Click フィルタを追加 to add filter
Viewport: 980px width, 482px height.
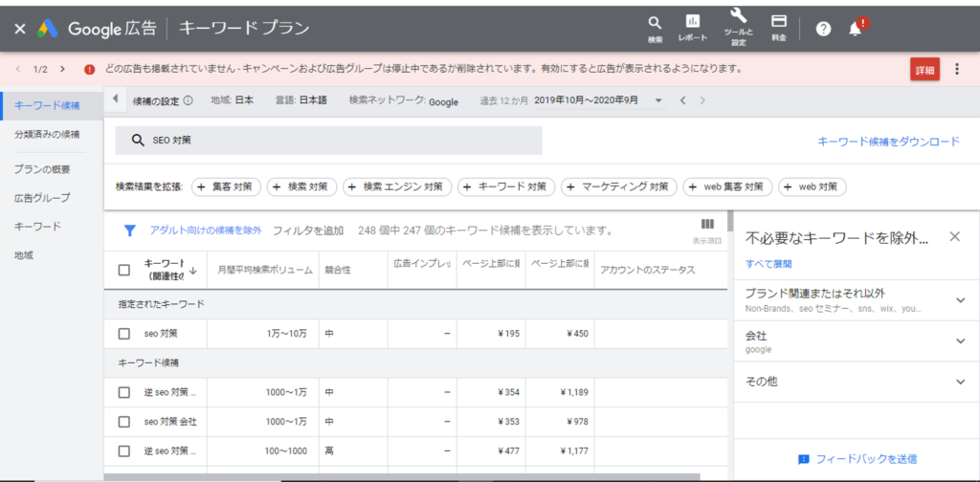click(x=308, y=231)
